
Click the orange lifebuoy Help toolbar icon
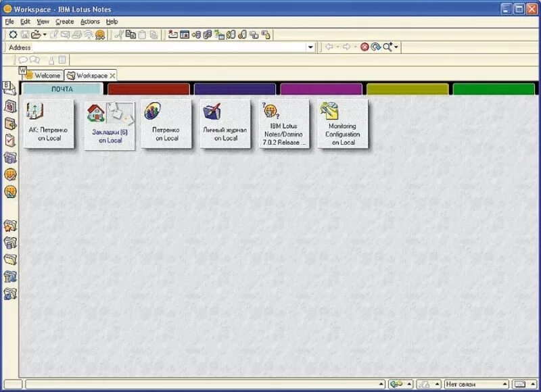pos(100,34)
